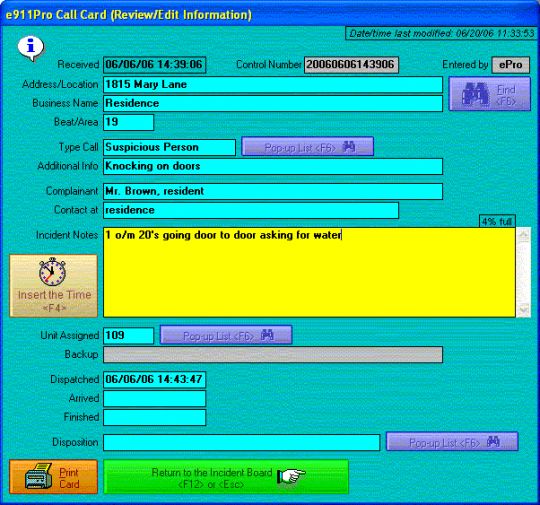The image size is (540, 505).
Task: Click the printer icon on the Print Card button
Action: click(39, 476)
